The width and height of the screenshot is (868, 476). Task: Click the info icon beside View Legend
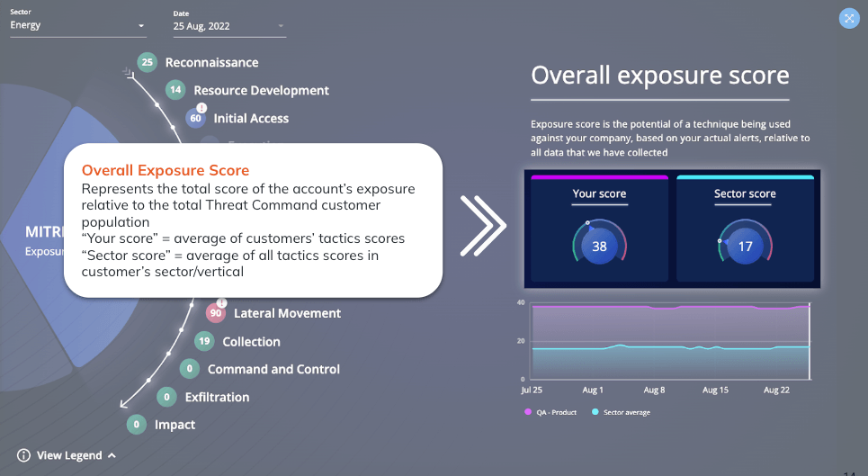coord(23,455)
